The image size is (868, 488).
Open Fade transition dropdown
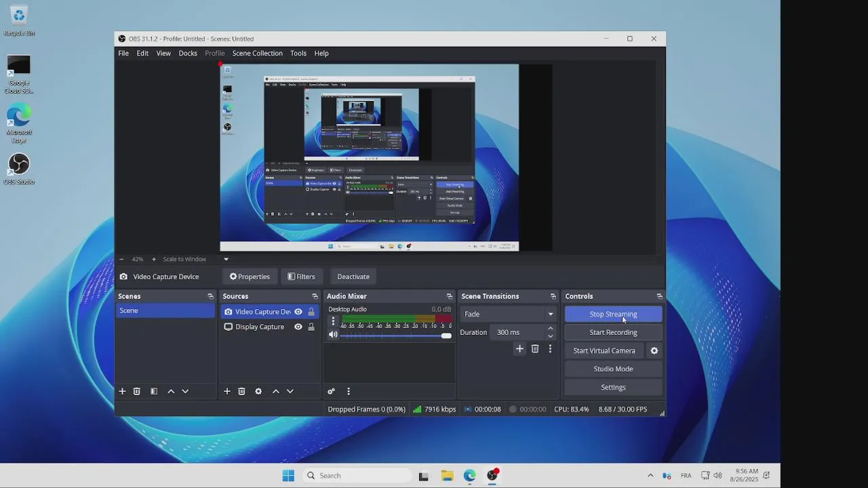tap(509, 314)
